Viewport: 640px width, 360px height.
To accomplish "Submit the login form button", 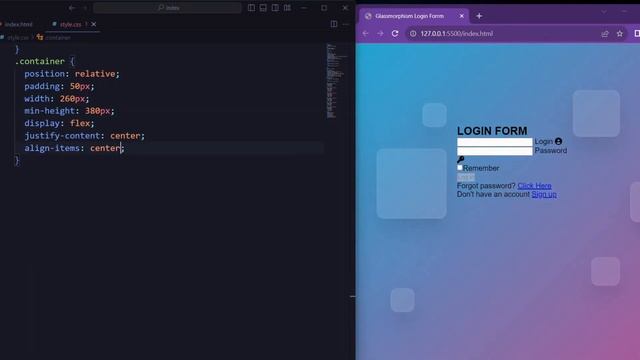I will [466, 177].
